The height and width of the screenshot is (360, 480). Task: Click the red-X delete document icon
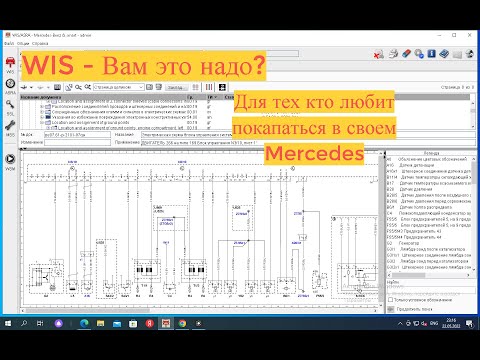(379, 54)
